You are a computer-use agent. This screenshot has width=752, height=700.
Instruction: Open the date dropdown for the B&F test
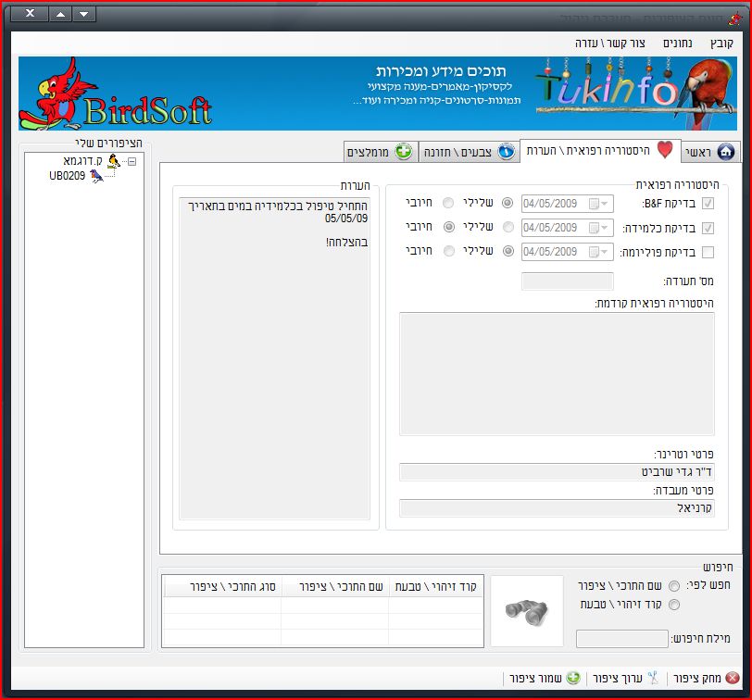[x=605, y=204]
